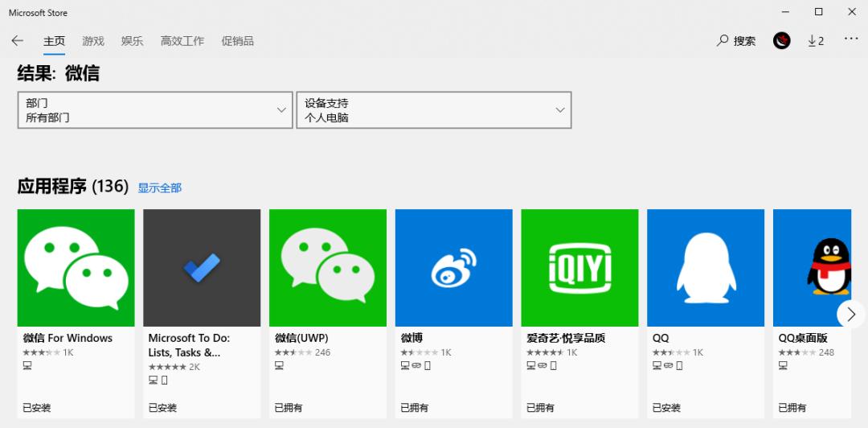This screenshot has width=868, height=428.
Task: Click 已拥有 status under 微信(UWP)
Action: click(289, 408)
